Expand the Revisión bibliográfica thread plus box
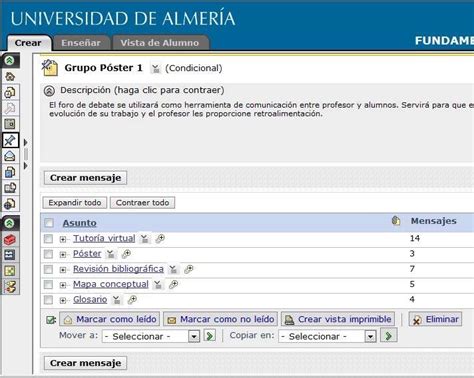Image resolution: width=474 pixels, height=378 pixels. 63,270
